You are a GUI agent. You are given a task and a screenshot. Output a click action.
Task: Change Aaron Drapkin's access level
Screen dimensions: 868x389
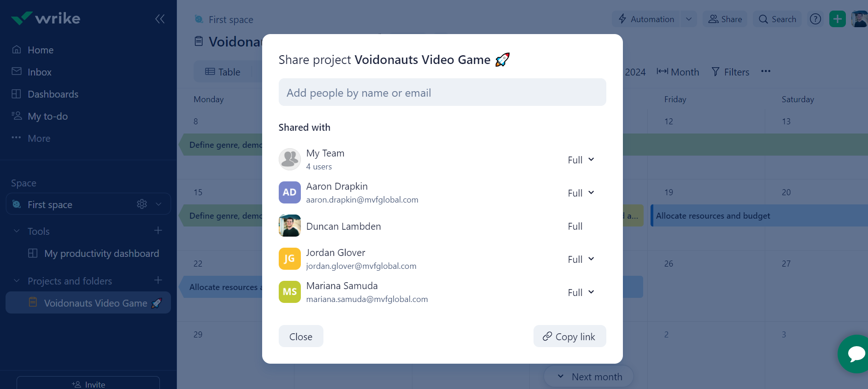[581, 193]
